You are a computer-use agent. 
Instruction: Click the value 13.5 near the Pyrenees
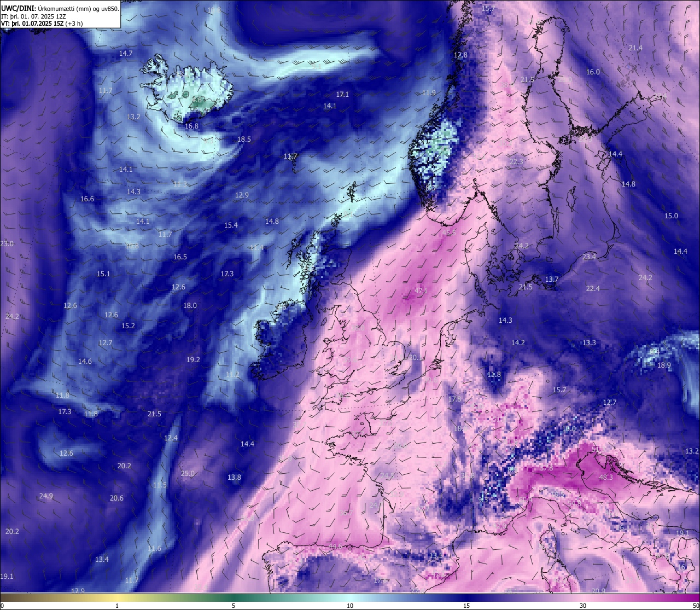[436, 556]
